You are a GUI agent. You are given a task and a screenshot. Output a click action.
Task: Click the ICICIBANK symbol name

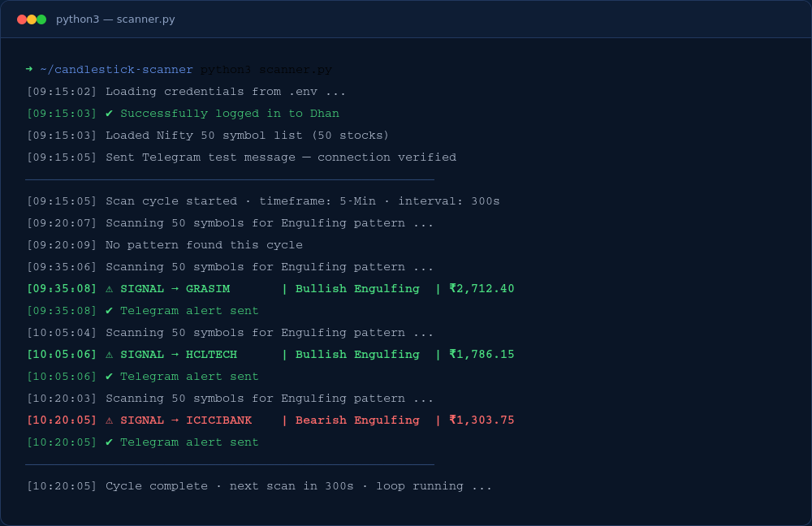218,420
